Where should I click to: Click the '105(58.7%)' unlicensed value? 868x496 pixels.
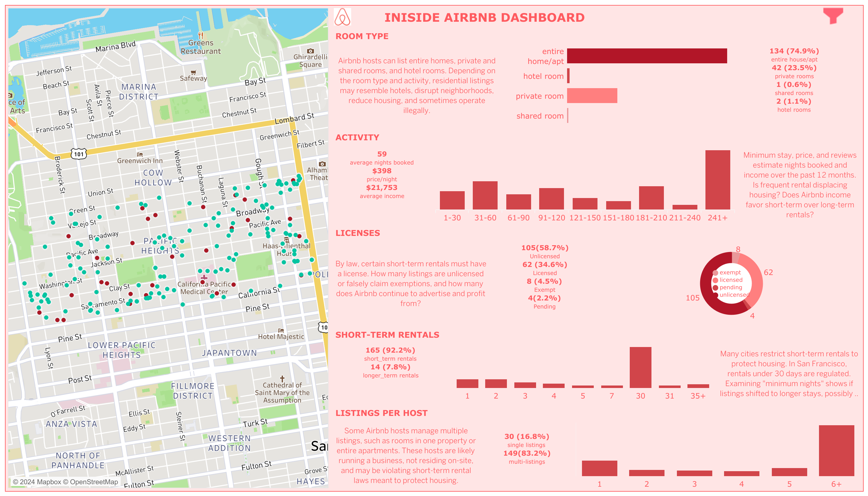(x=545, y=248)
